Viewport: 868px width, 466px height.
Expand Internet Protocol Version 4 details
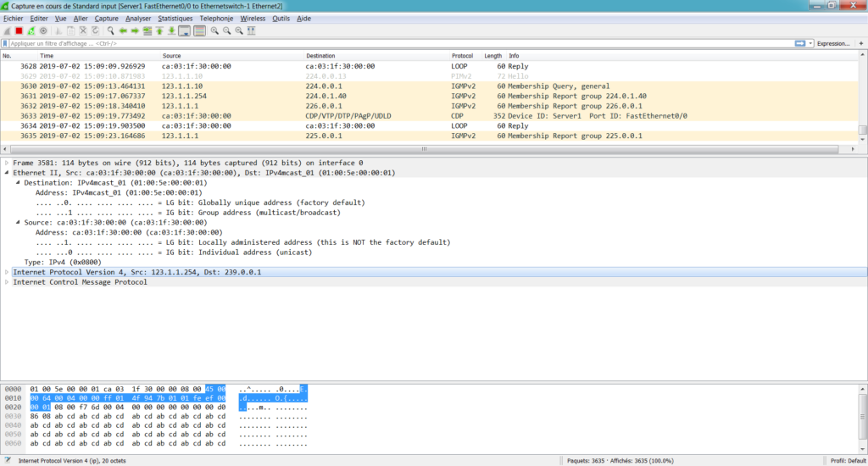[7, 272]
